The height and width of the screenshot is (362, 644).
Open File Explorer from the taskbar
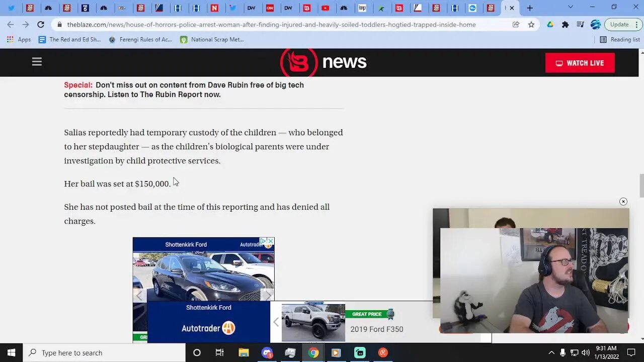[x=244, y=352]
